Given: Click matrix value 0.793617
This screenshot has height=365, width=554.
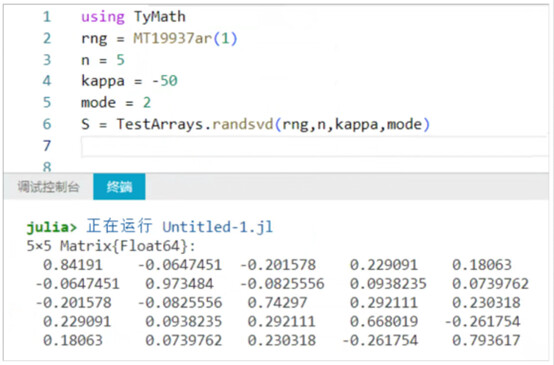Looking at the screenshot, I should tap(486, 341).
